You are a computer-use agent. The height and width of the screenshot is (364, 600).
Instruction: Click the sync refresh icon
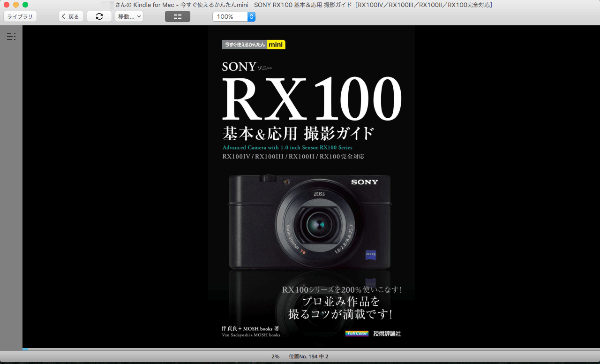[x=99, y=16]
